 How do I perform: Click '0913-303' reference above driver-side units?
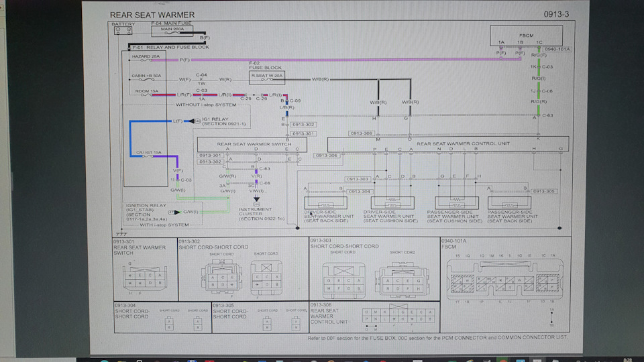pyautogui.click(x=358, y=179)
